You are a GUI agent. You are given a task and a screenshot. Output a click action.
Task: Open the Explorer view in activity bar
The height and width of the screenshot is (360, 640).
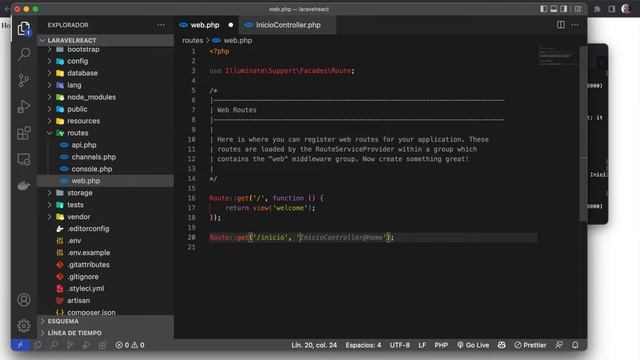24,29
